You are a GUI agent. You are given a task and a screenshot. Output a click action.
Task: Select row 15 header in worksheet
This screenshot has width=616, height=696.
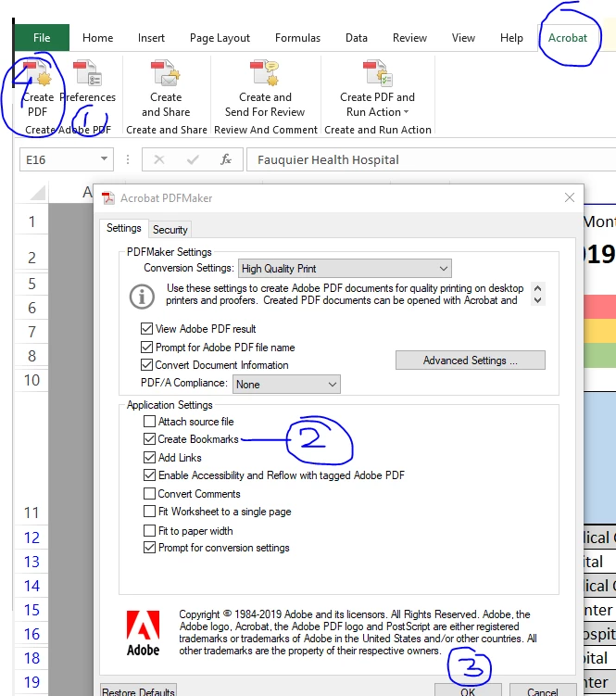[x=31, y=610]
